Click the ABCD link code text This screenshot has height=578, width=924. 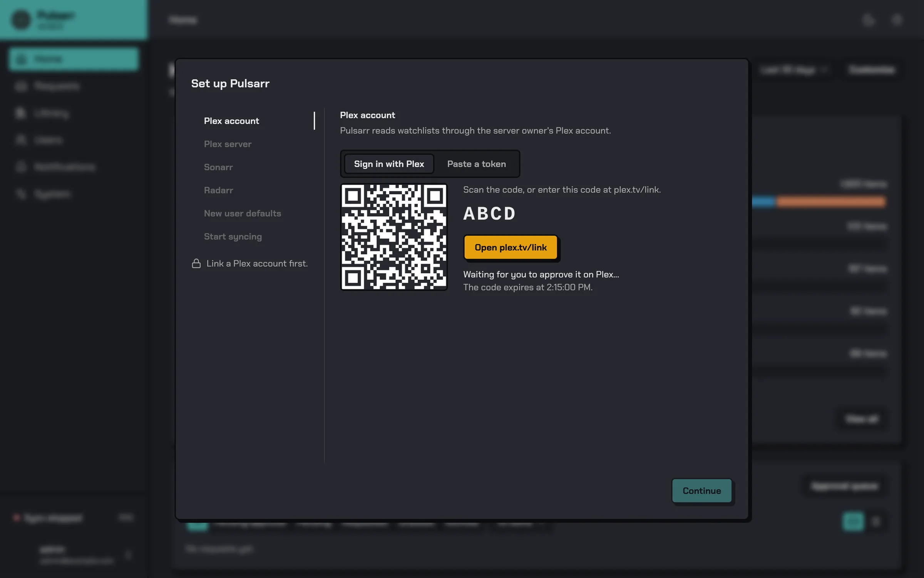point(489,213)
